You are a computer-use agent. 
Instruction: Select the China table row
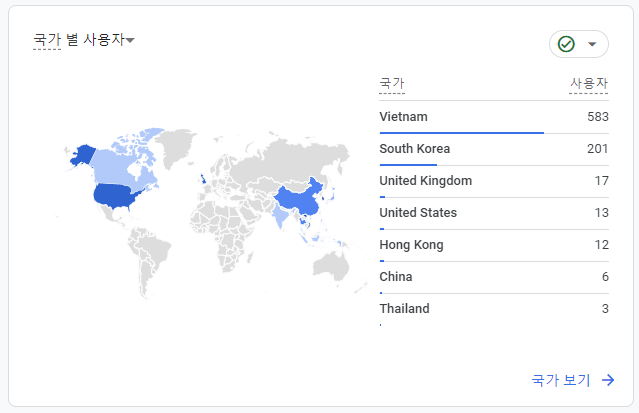(494, 277)
